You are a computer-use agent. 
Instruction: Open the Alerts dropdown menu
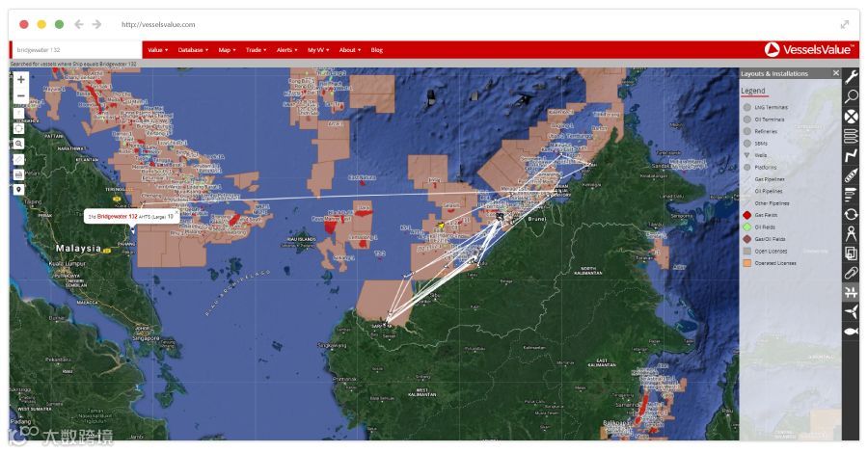coord(286,50)
